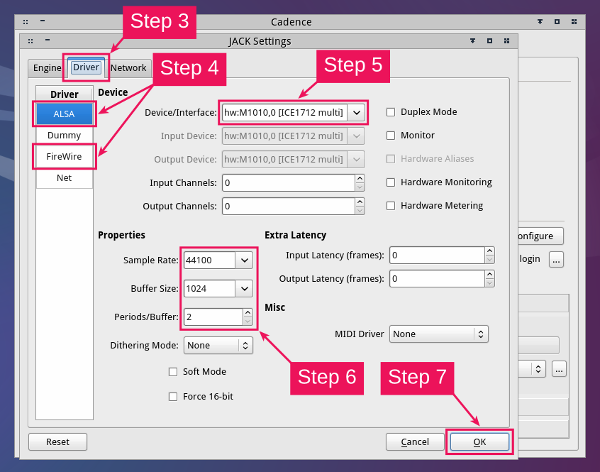Enable Hardware Monitoring
The image size is (600, 472).
coord(390,182)
